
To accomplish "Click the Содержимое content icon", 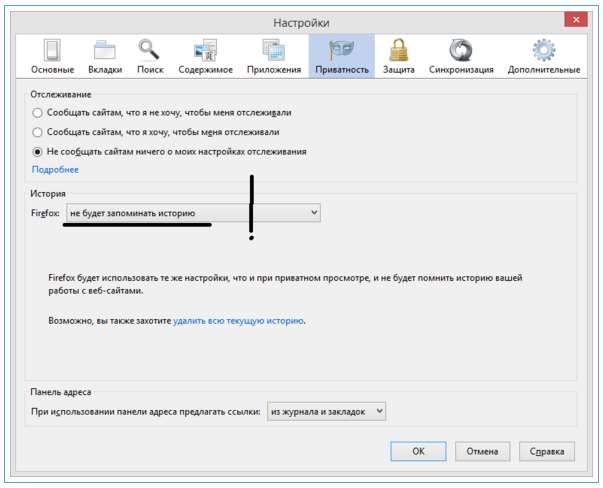I will click(x=206, y=50).
